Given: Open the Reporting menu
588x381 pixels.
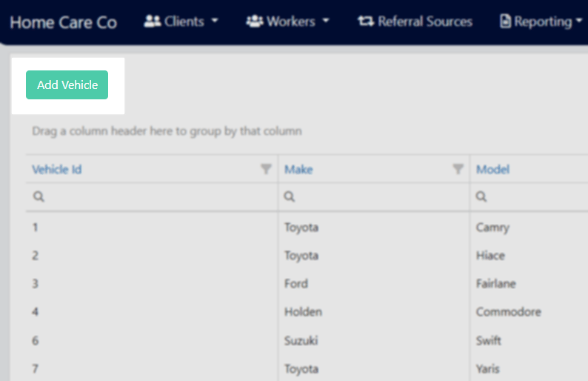Looking at the screenshot, I should pyautogui.click(x=541, y=21).
